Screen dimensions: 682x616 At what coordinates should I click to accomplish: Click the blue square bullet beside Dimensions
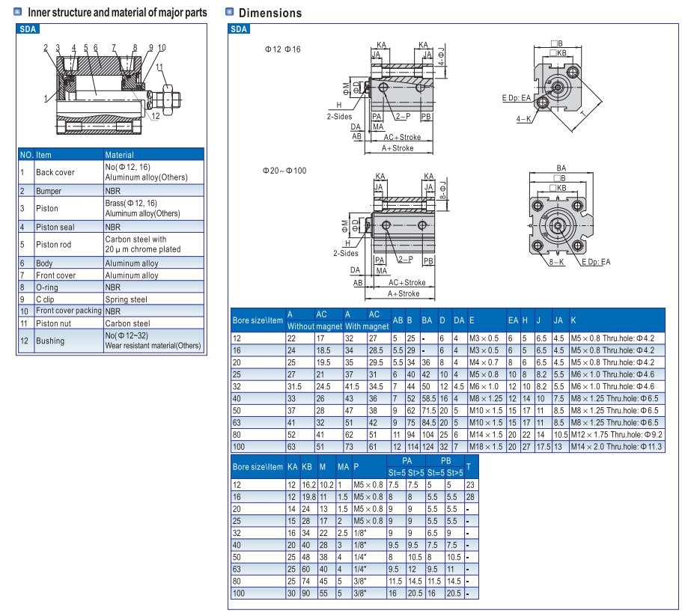pos(230,12)
